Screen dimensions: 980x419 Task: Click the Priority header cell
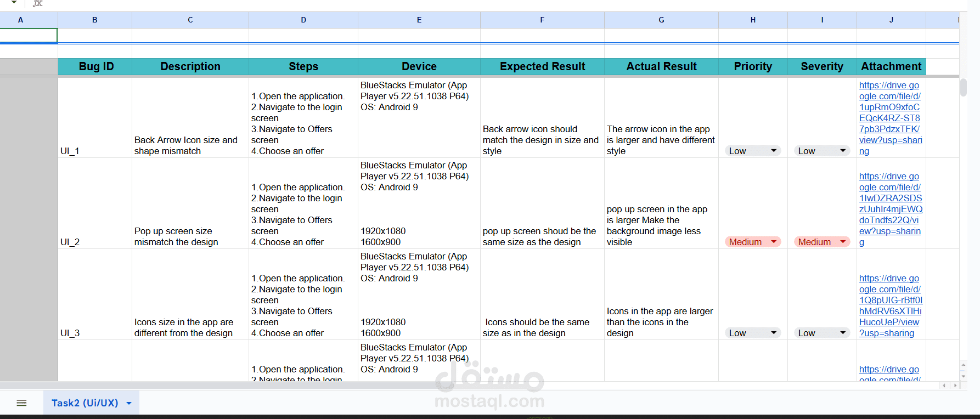tap(753, 66)
